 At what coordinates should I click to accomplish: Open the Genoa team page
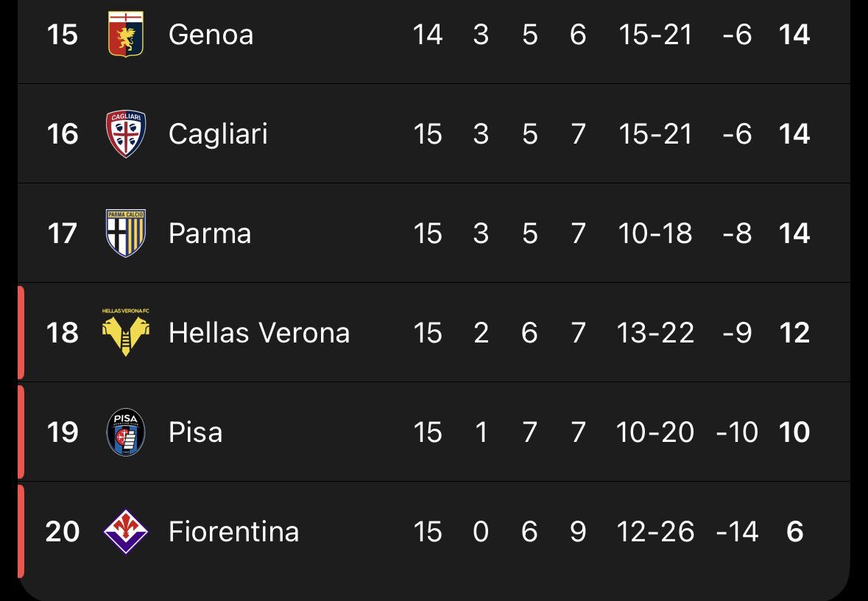coord(211,35)
